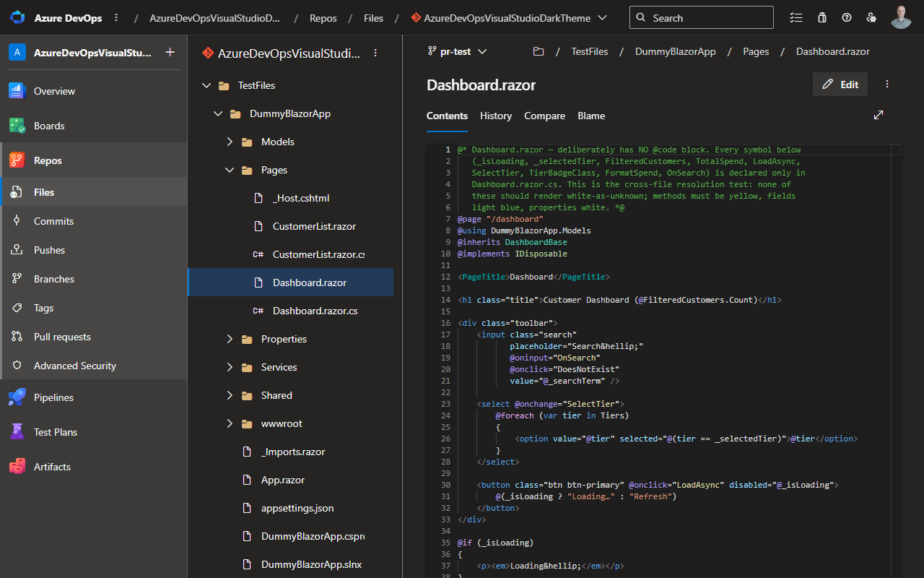This screenshot has width=924, height=578.
Task: Open the Azure DevOps header more-options dots
Action: [116, 17]
